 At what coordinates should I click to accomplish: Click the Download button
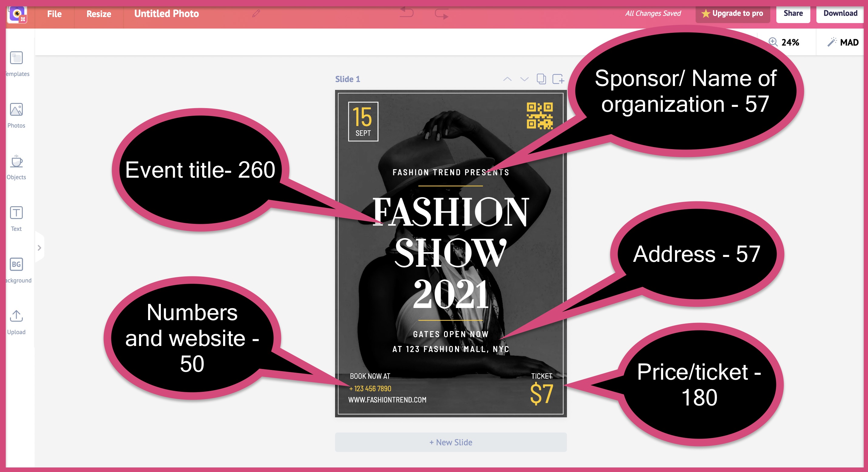[839, 14]
